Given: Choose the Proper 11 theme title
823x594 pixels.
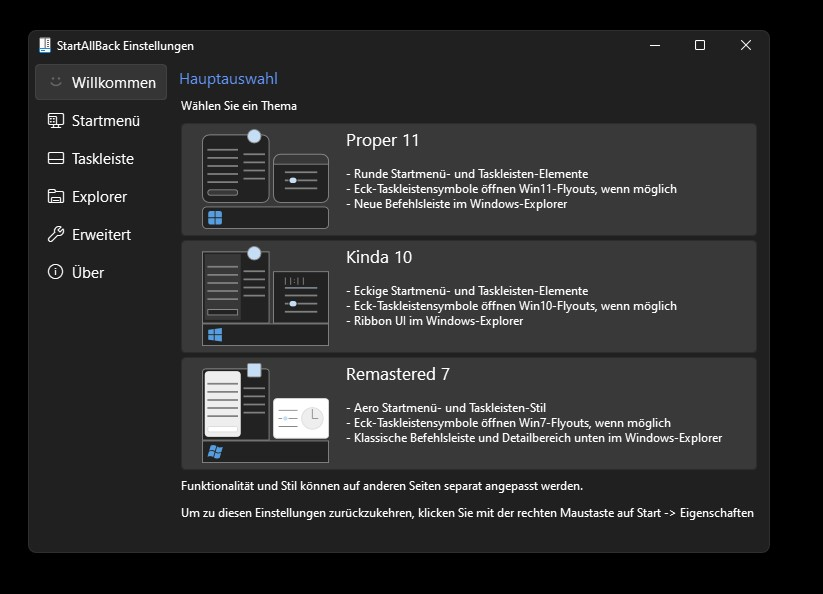Looking at the screenshot, I should (x=382, y=141).
